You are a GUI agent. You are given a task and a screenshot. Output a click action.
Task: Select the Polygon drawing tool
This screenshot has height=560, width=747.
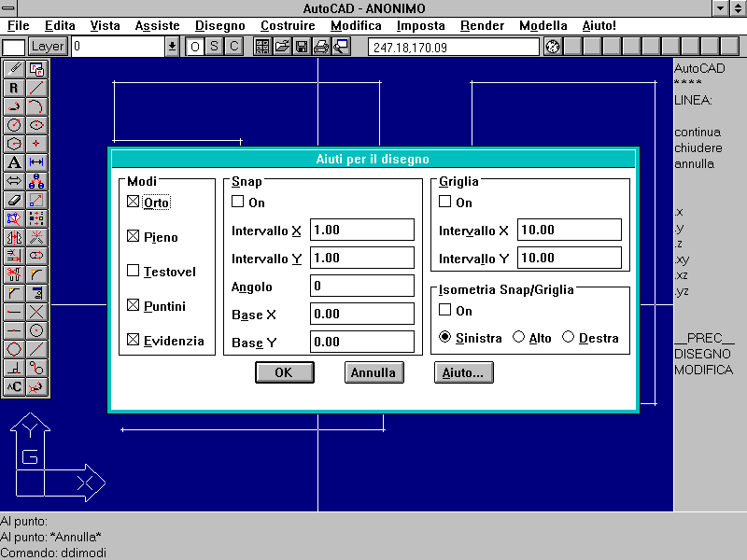(x=14, y=144)
